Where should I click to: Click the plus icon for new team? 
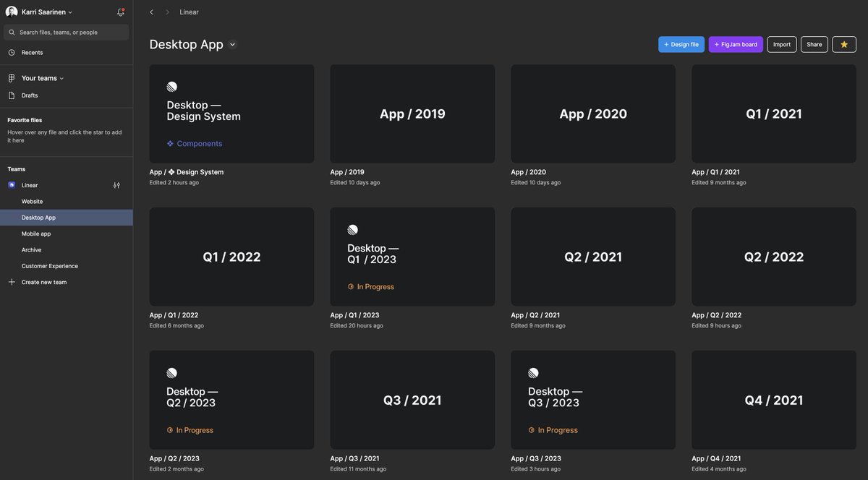coord(12,282)
